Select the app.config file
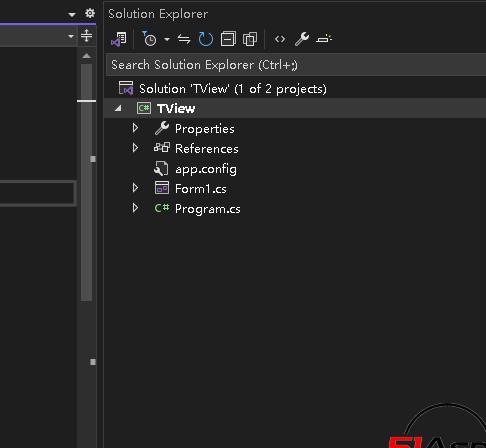 tap(206, 169)
